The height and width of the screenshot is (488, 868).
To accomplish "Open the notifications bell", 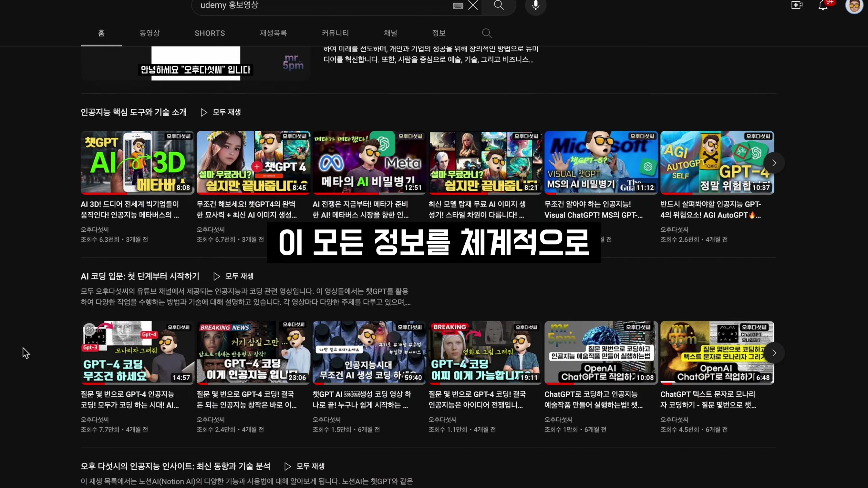I will (823, 5).
